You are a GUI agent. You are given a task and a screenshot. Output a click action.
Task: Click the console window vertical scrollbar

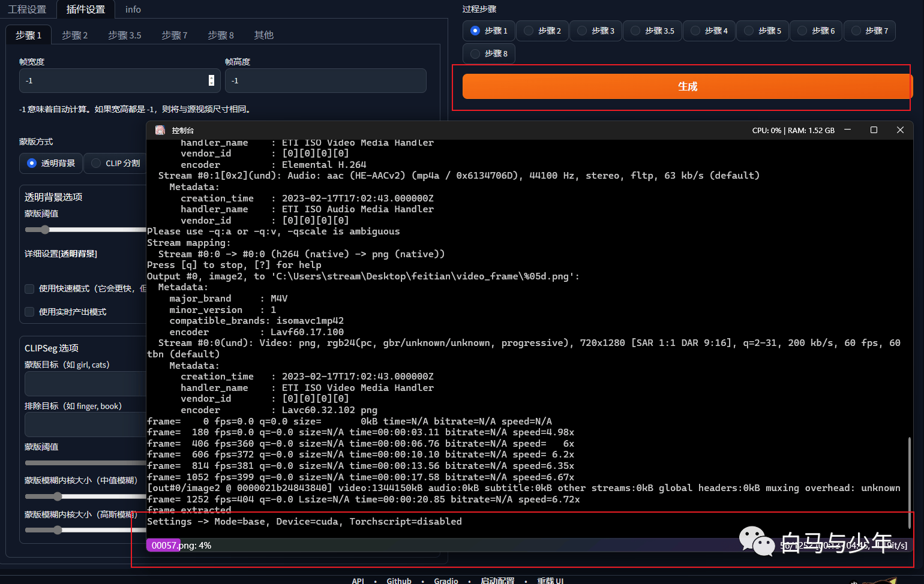[x=910, y=483]
